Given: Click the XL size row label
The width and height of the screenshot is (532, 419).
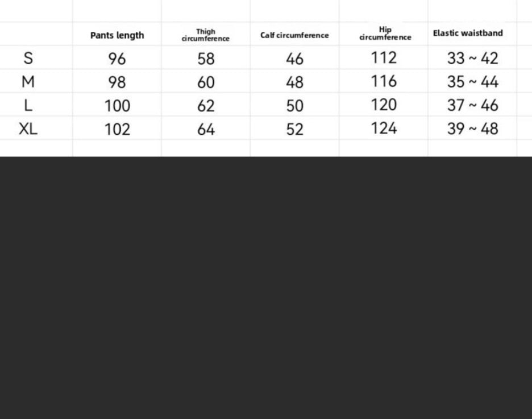Looking at the screenshot, I should pos(28,128).
